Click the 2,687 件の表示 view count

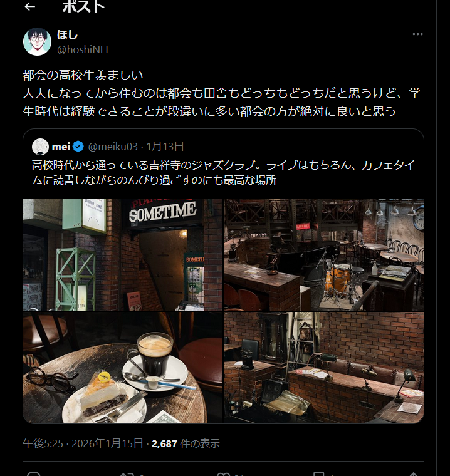tap(186, 443)
